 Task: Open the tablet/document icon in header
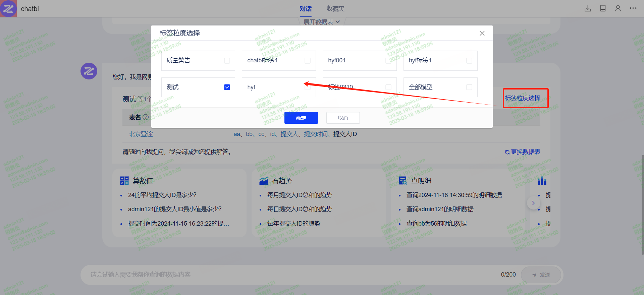point(603,9)
